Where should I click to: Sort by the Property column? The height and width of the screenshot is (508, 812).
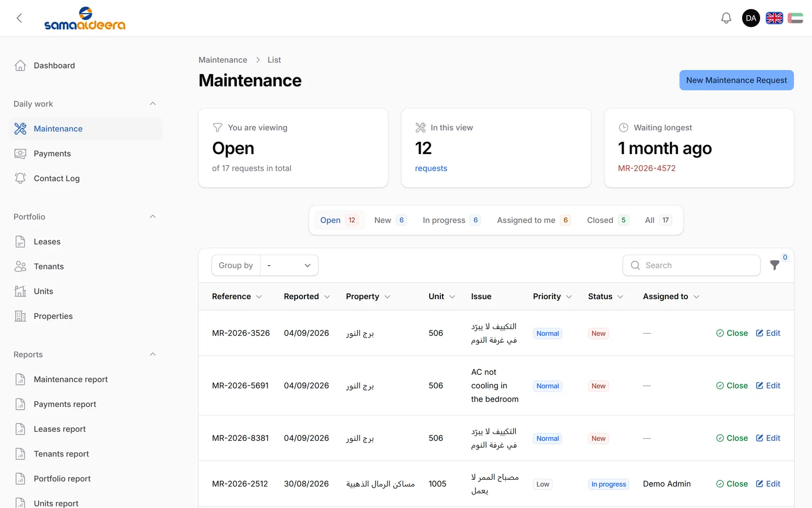[x=368, y=296]
